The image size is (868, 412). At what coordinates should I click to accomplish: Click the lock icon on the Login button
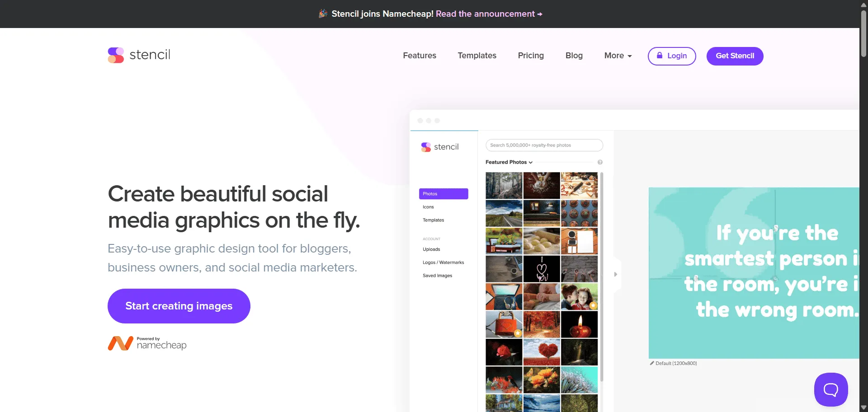click(660, 56)
